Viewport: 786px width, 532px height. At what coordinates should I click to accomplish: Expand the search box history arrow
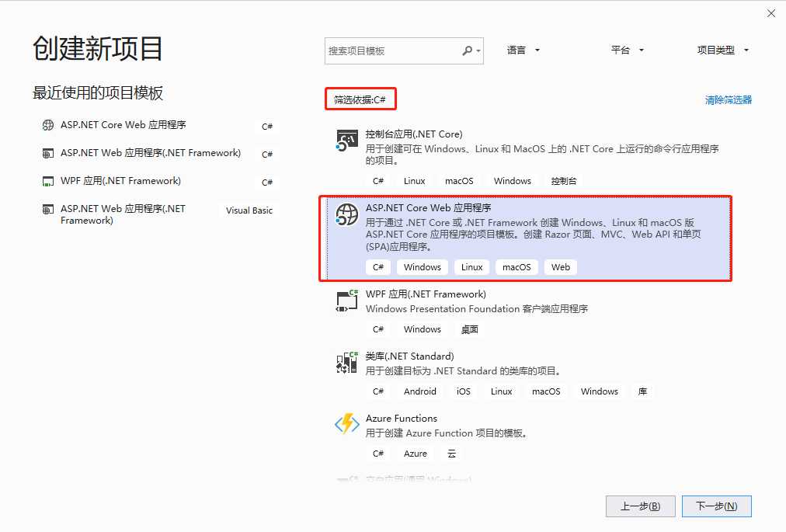(x=478, y=51)
